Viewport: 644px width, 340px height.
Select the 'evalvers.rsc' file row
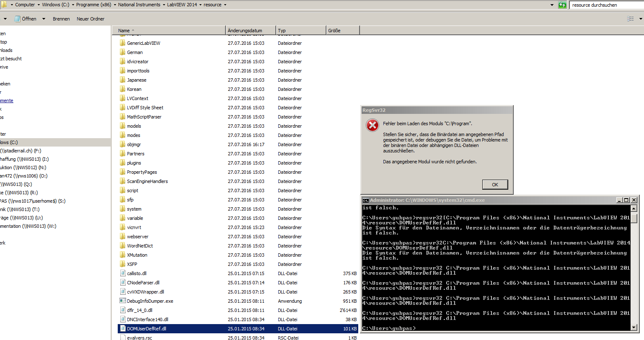[238, 337]
